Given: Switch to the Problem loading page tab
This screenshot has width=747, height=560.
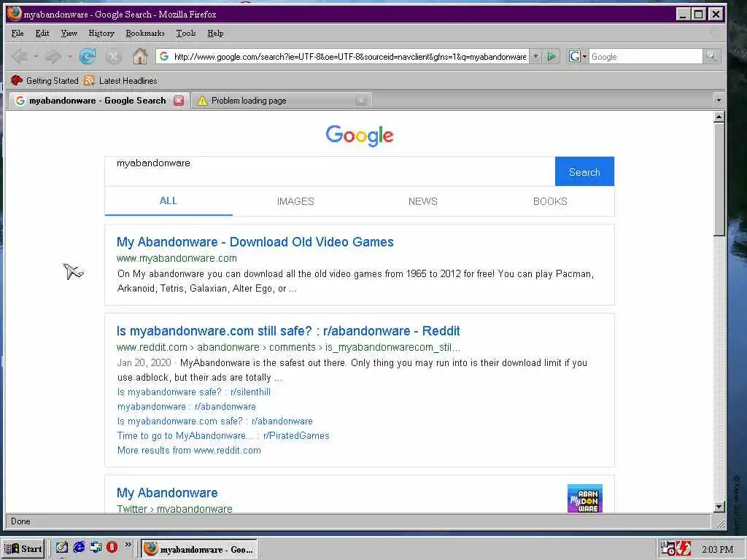Looking at the screenshot, I should (x=281, y=101).
